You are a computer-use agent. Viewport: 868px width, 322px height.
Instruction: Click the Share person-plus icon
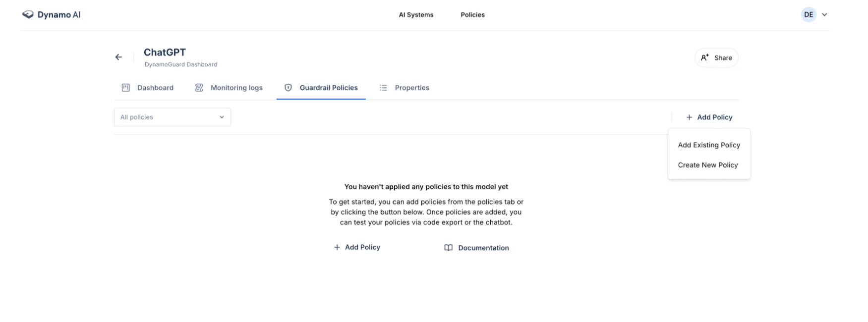coord(705,57)
